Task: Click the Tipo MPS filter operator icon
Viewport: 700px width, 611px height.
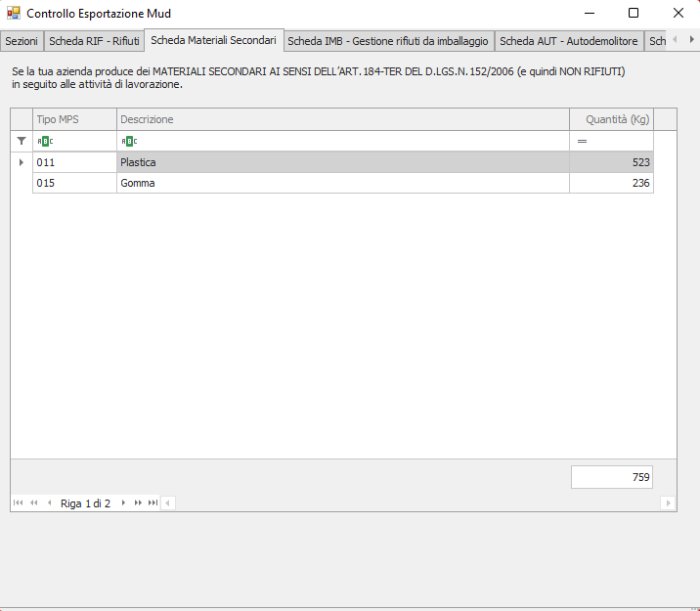Action: (x=45, y=142)
